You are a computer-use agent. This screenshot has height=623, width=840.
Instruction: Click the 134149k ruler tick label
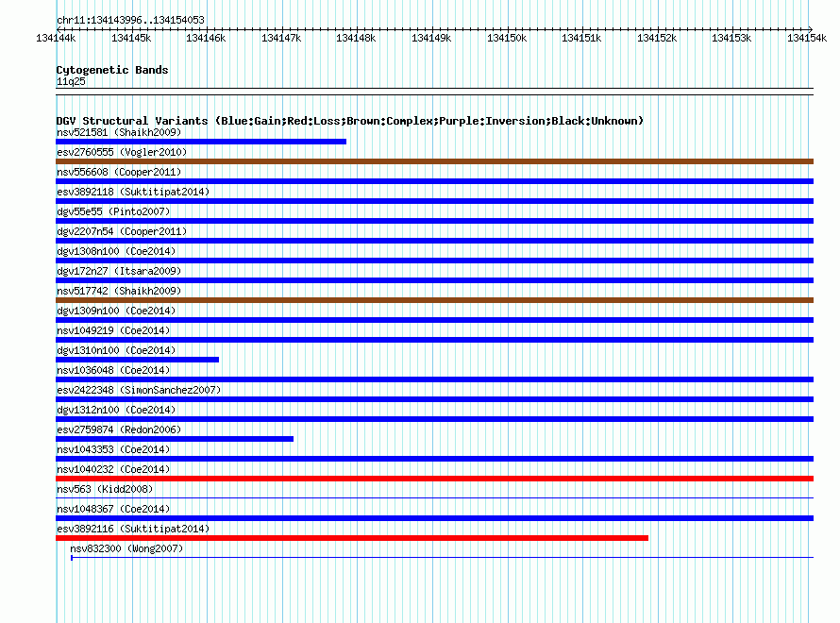(431, 38)
